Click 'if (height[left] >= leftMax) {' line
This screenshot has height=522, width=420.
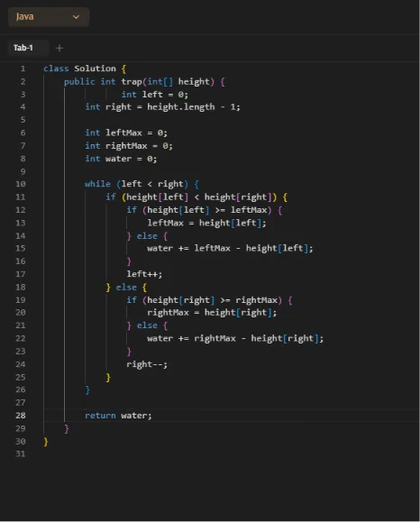point(205,210)
